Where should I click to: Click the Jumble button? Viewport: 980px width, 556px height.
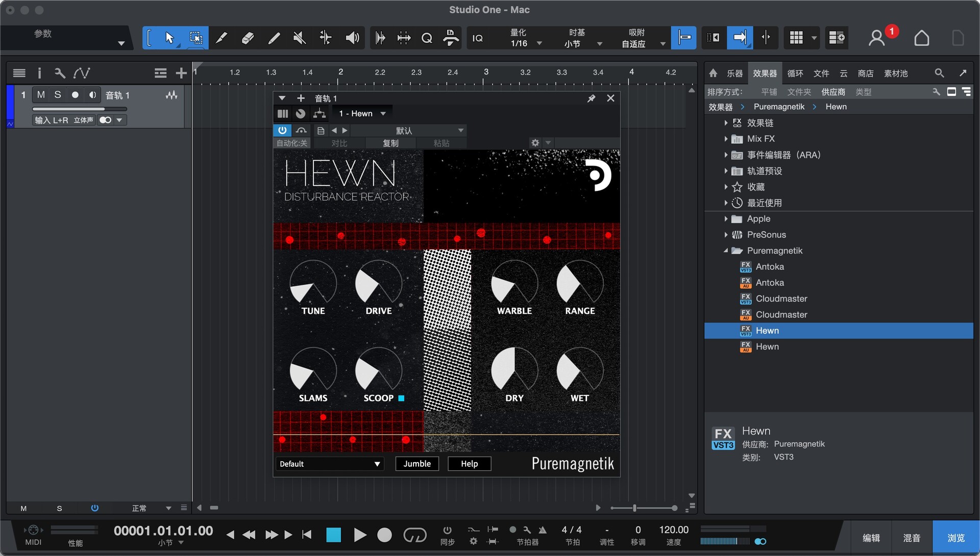click(417, 464)
